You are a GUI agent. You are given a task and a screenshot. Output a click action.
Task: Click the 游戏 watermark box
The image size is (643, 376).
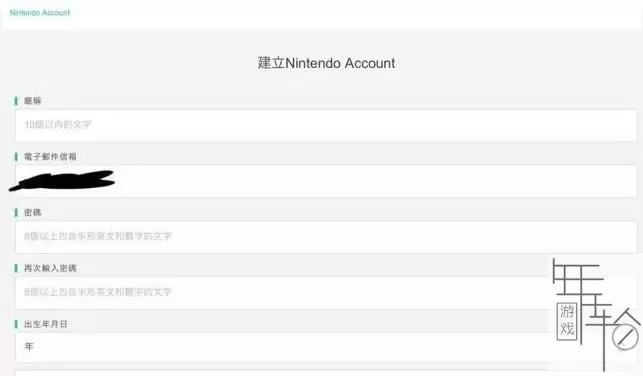click(567, 322)
